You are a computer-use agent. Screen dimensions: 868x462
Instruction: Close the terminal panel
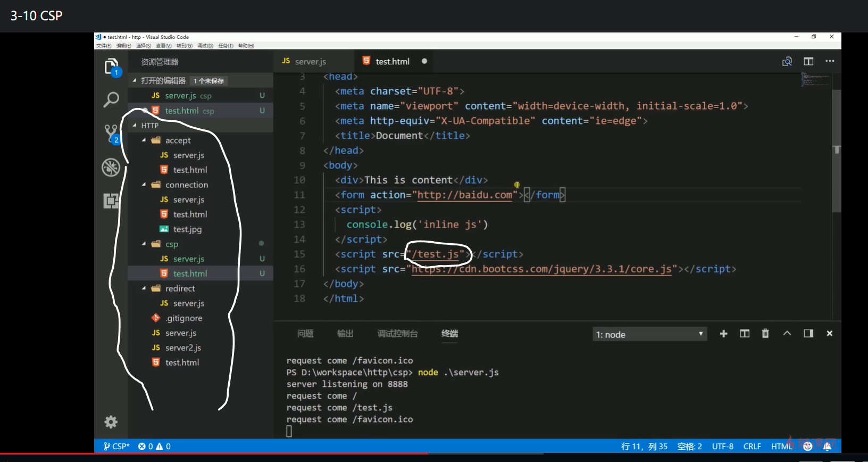tap(829, 334)
